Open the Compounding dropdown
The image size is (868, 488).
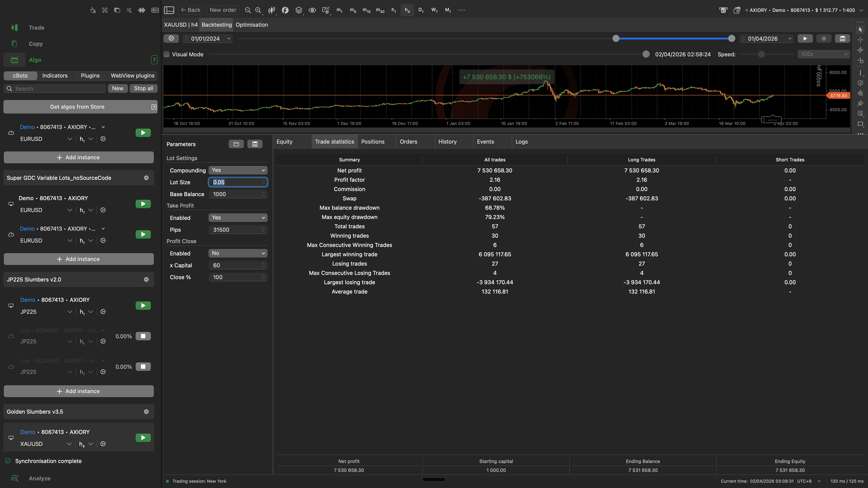[x=238, y=171]
